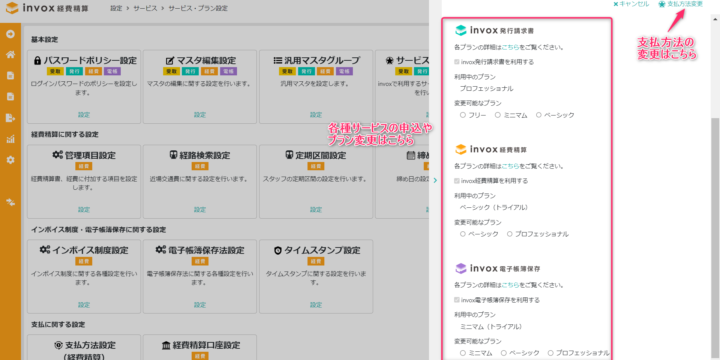Click the orange invox 経費精算 panel logo

tap(490, 149)
